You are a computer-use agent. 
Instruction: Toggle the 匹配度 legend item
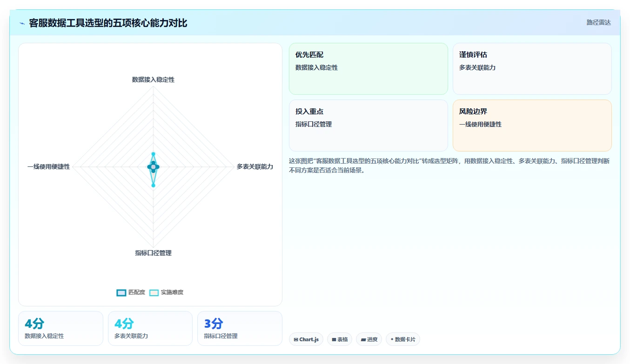(131, 292)
